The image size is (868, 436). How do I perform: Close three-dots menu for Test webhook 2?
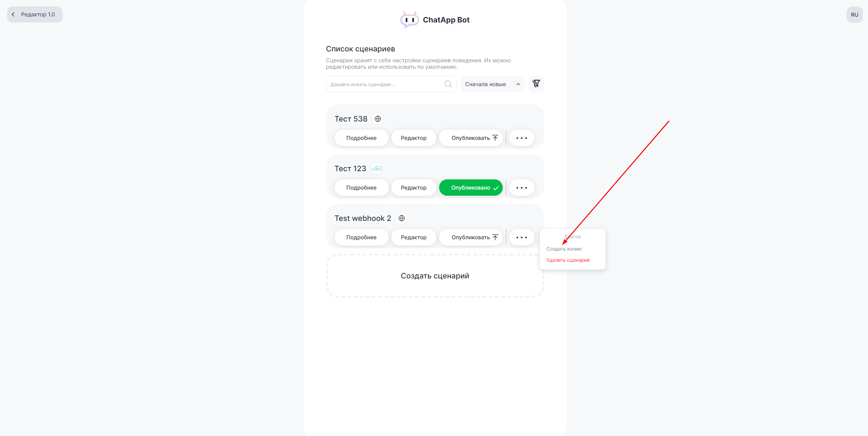[x=521, y=237]
